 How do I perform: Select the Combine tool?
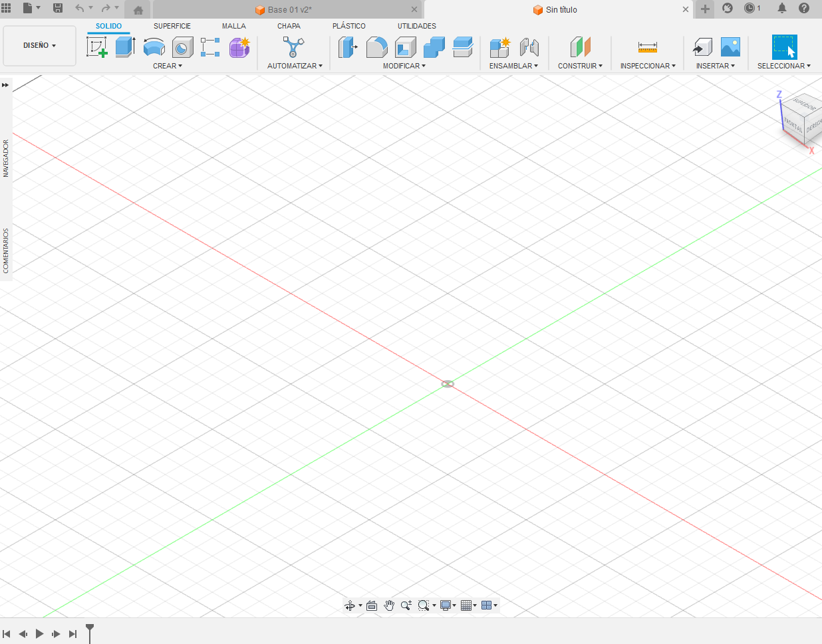click(434, 47)
